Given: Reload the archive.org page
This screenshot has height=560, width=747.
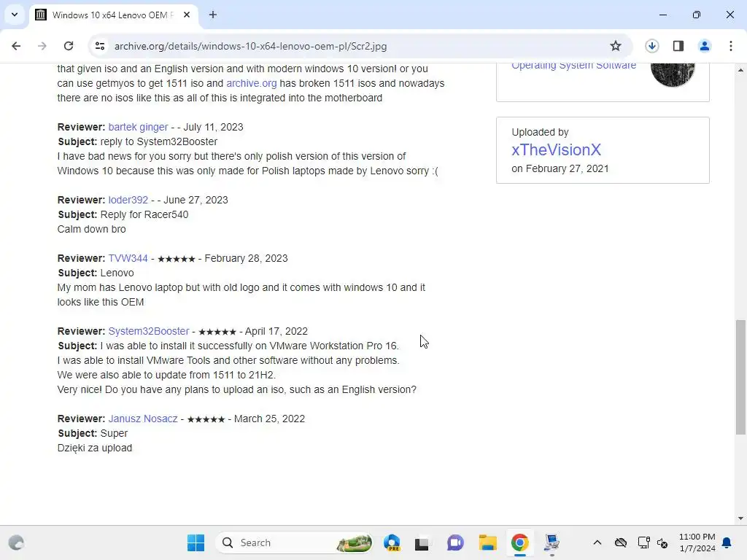Looking at the screenshot, I should tap(69, 46).
